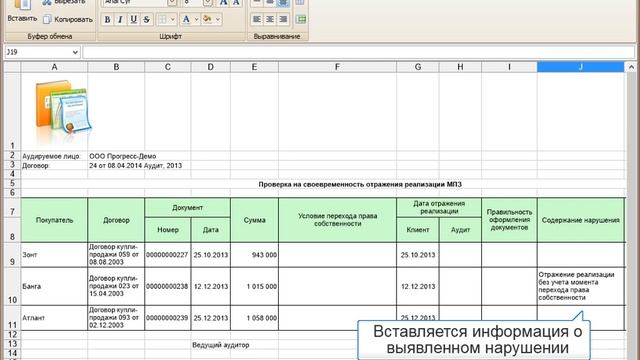Toggle strikethrough formatting
Image resolution: width=640 pixels, height=360 pixels.
pyautogui.click(x=147, y=19)
